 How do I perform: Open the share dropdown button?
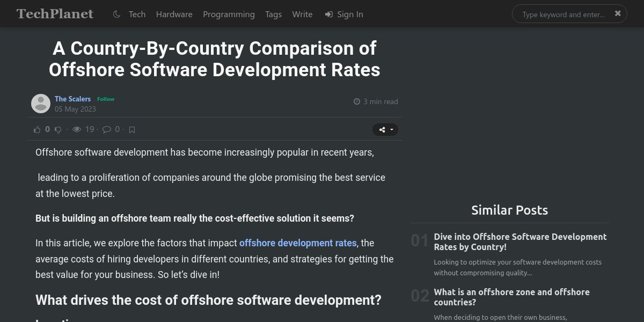point(385,129)
